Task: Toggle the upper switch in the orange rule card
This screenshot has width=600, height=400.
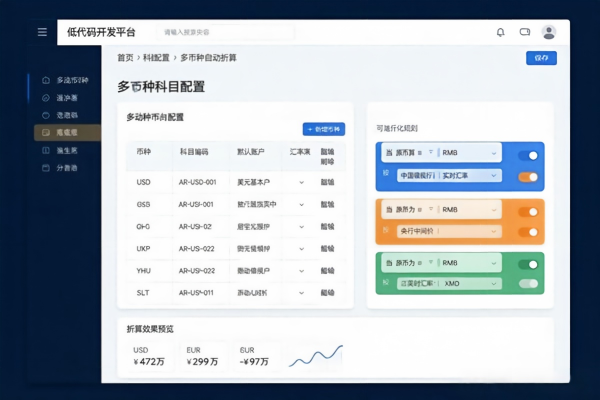Action: pos(528,212)
